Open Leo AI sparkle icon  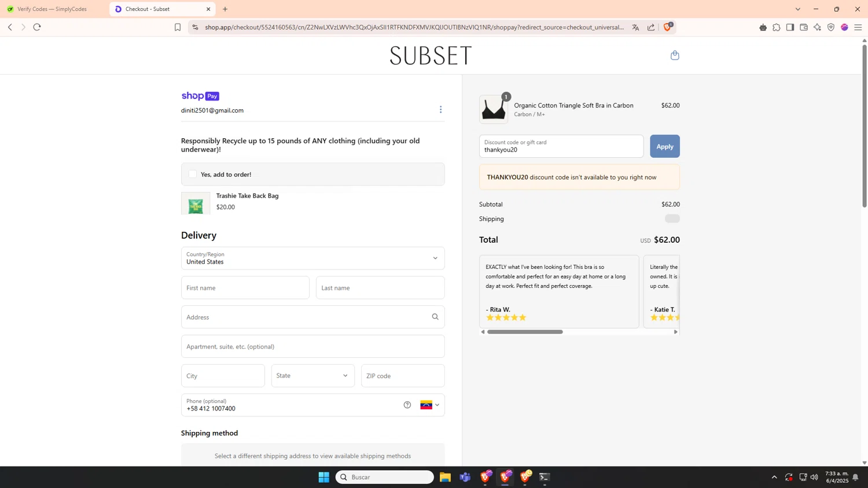817,27
